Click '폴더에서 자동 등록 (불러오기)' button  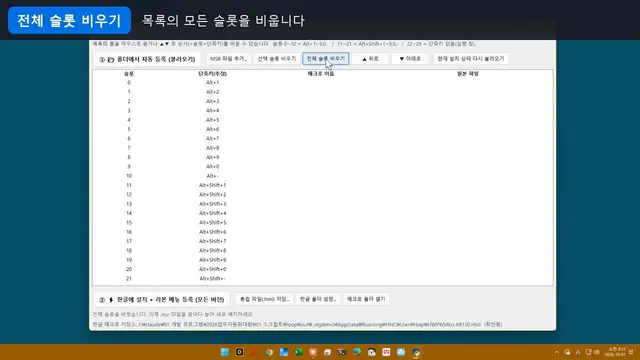147,59
